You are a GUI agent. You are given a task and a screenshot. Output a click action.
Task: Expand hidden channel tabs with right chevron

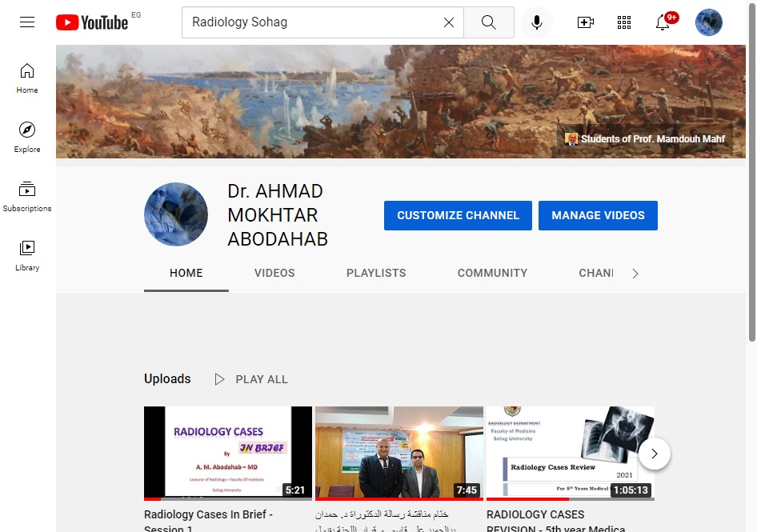tap(635, 273)
